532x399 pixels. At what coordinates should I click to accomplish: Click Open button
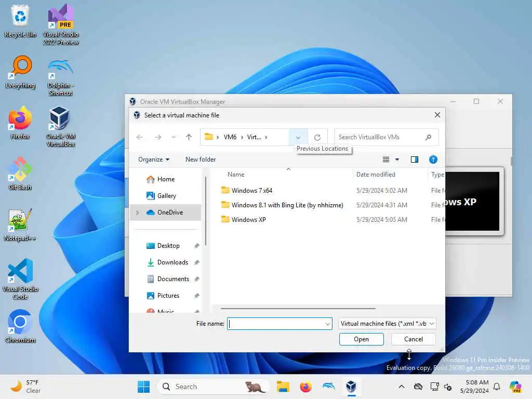362,339
